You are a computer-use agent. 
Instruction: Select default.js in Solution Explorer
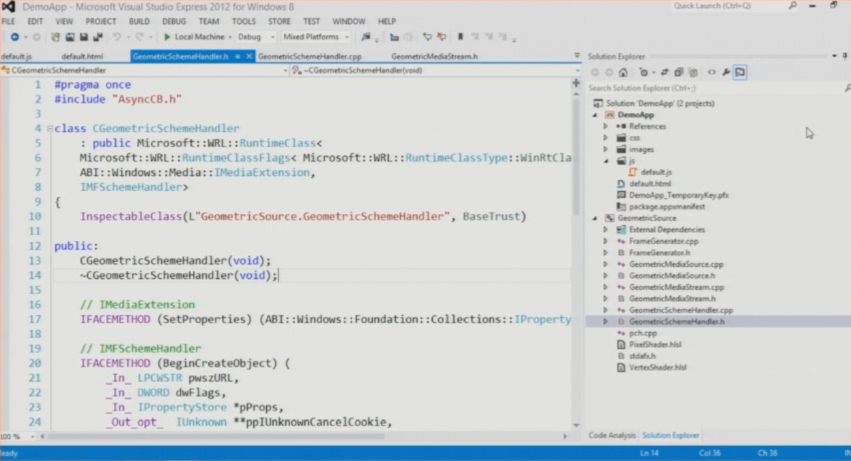point(656,172)
